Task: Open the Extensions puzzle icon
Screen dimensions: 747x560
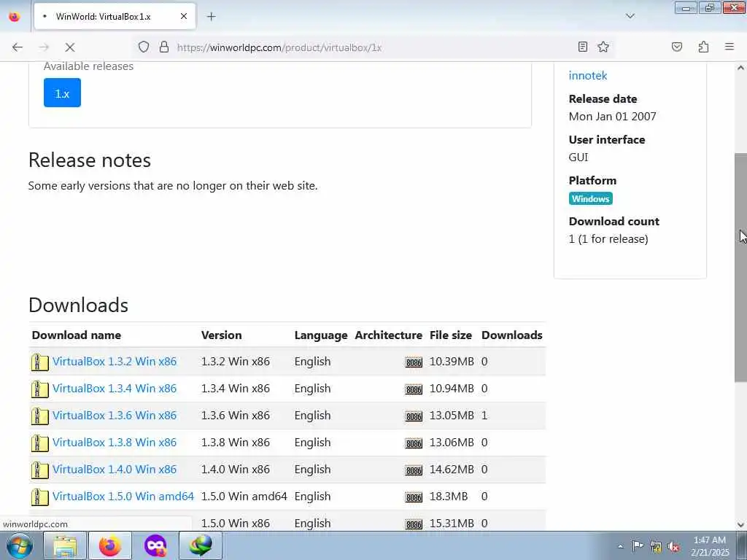Action: (703, 47)
